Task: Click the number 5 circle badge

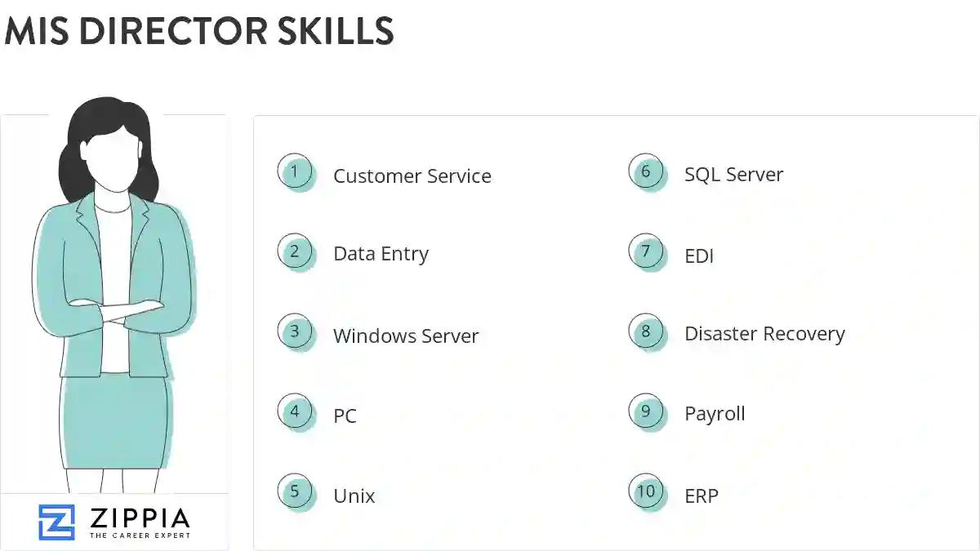Action: [x=296, y=492]
